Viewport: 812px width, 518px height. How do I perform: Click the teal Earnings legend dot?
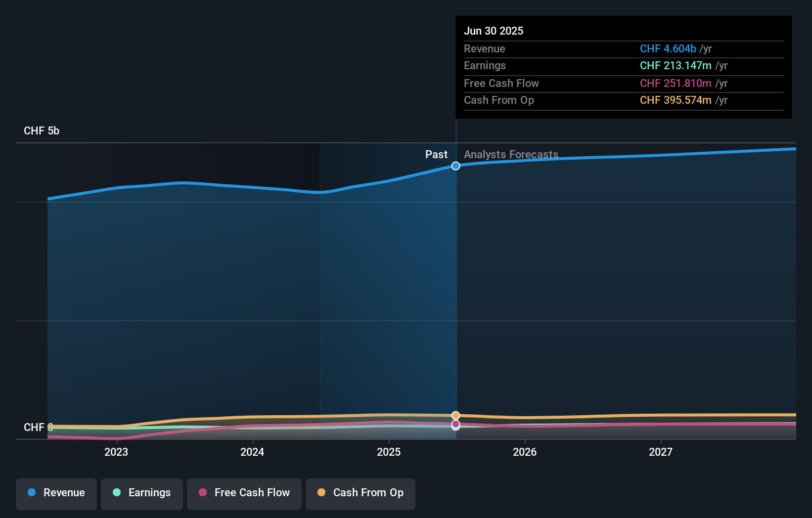[x=116, y=493]
